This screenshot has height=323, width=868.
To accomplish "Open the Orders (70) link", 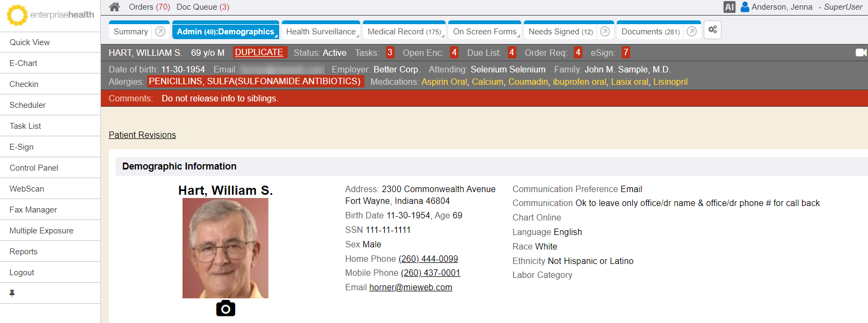I will coord(149,7).
